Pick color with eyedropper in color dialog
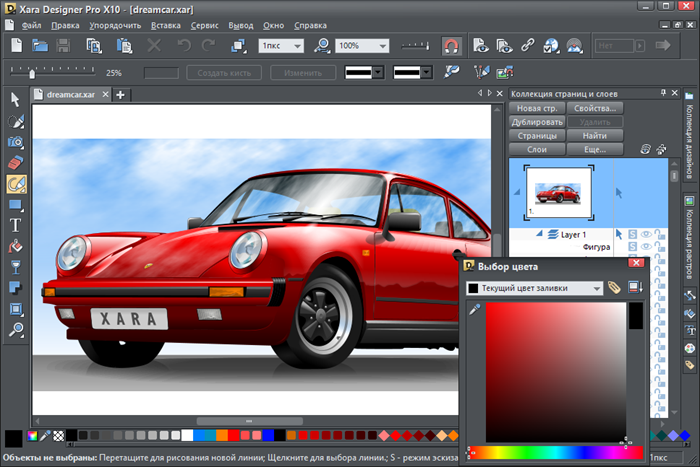700x467 pixels. coord(475,309)
